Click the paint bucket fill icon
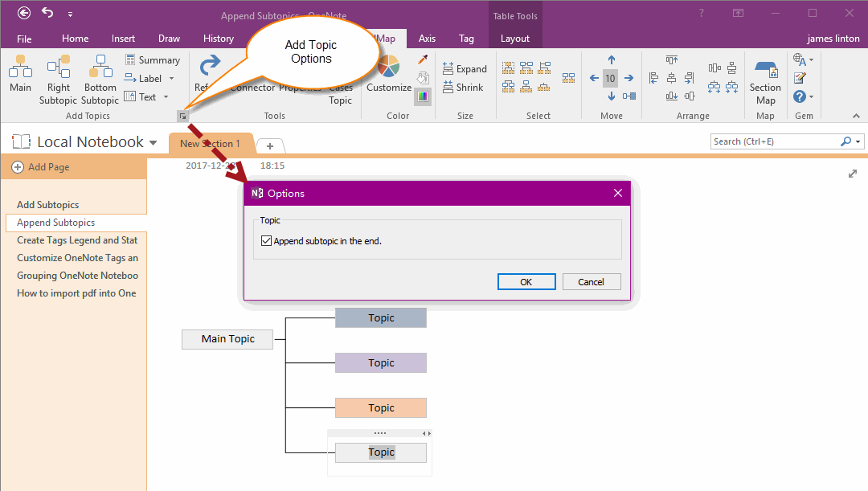 pyautogui.click(x=423, y=77)
